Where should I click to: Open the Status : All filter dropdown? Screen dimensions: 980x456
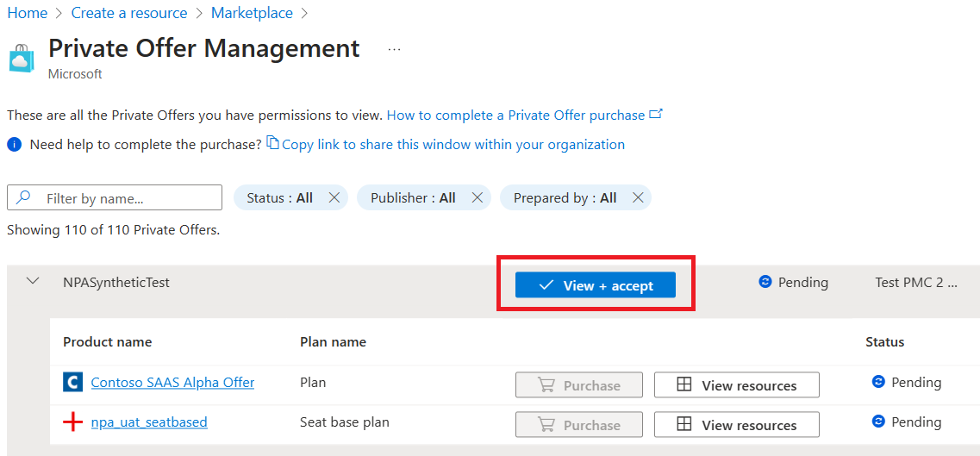[x=279, y=198]
